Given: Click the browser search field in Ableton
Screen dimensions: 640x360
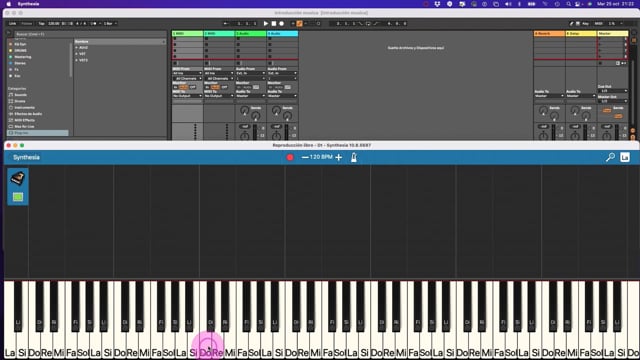Looking at the screenshot, I should 89,34.
